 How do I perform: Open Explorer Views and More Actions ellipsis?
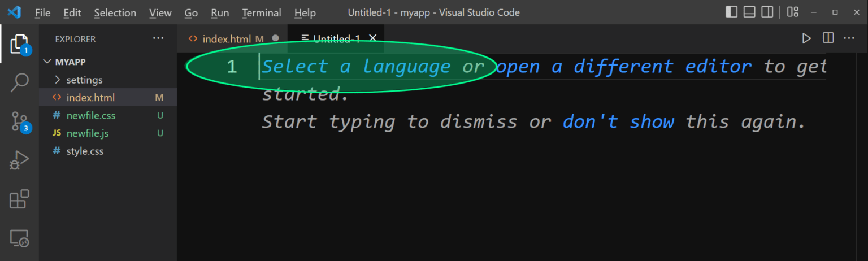pos(158,38)
